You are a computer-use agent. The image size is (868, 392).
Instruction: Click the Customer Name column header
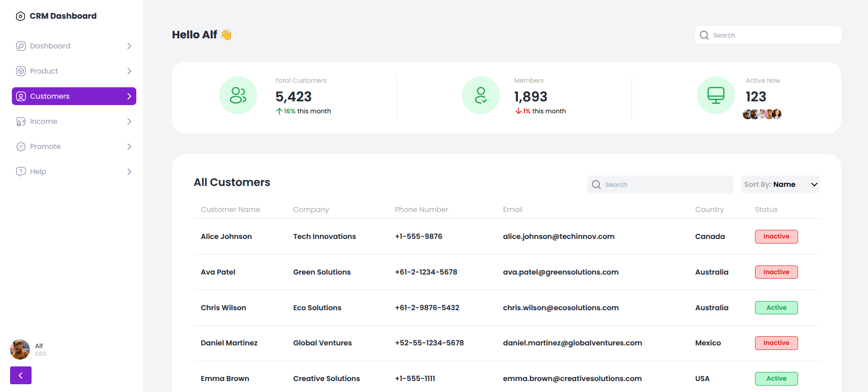coord(230,210)
